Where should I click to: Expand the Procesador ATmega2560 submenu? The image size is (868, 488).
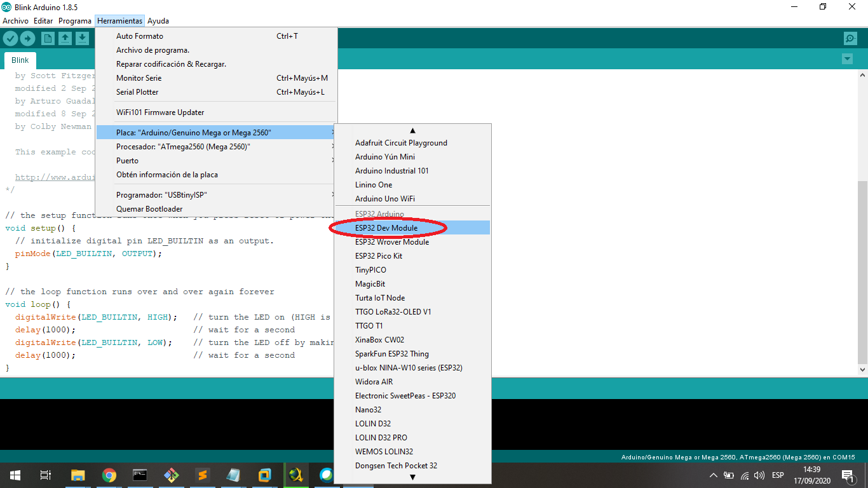216,147
